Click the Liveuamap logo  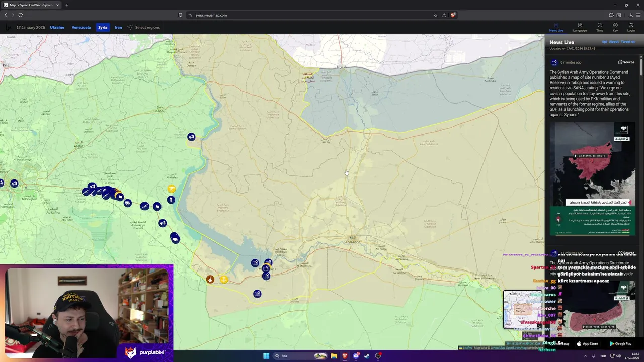pos(8,27)
